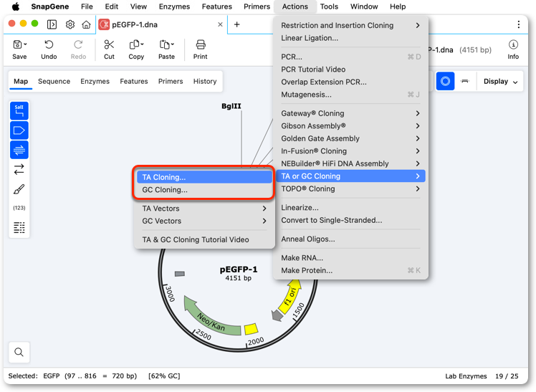Click the BglII enzyme site label
This screenshot has height=392, width=536.
tap(231, 106)
